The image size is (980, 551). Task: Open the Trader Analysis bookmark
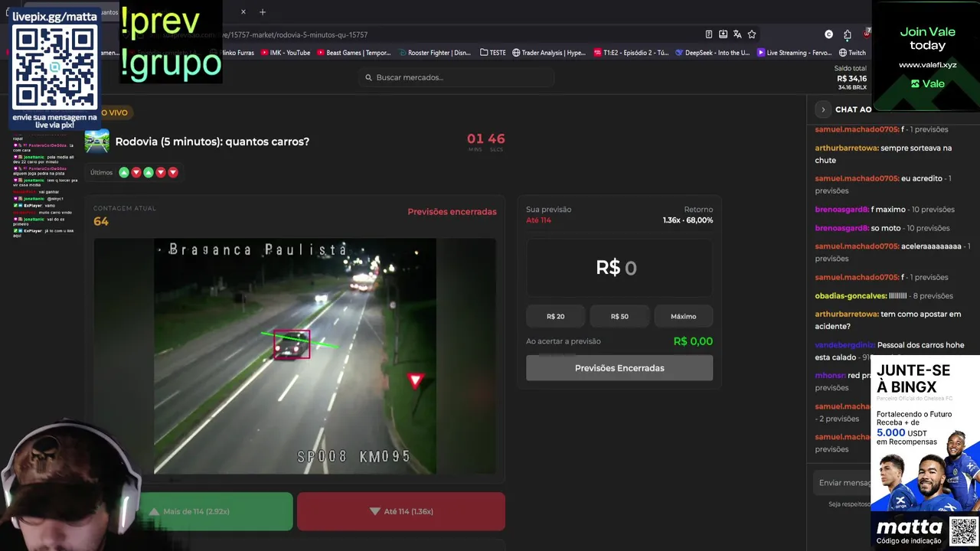(548, 53)
